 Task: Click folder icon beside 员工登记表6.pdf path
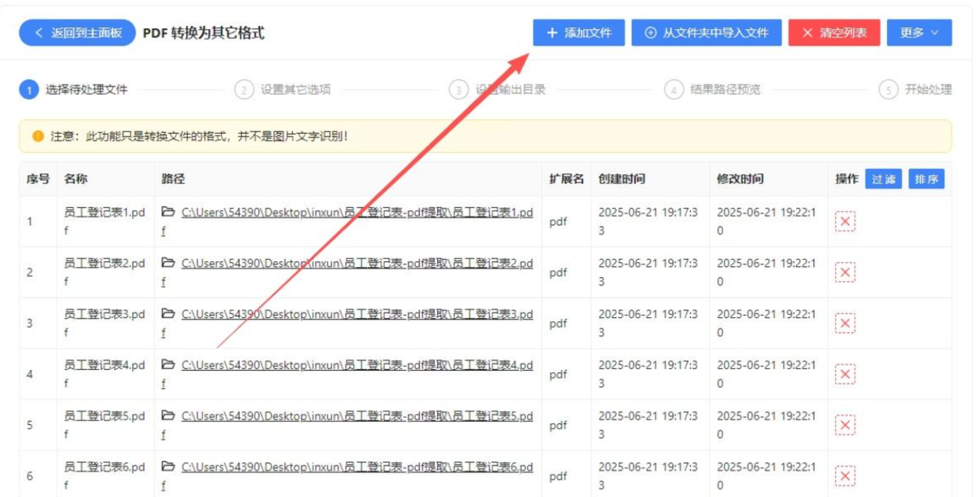168,466
